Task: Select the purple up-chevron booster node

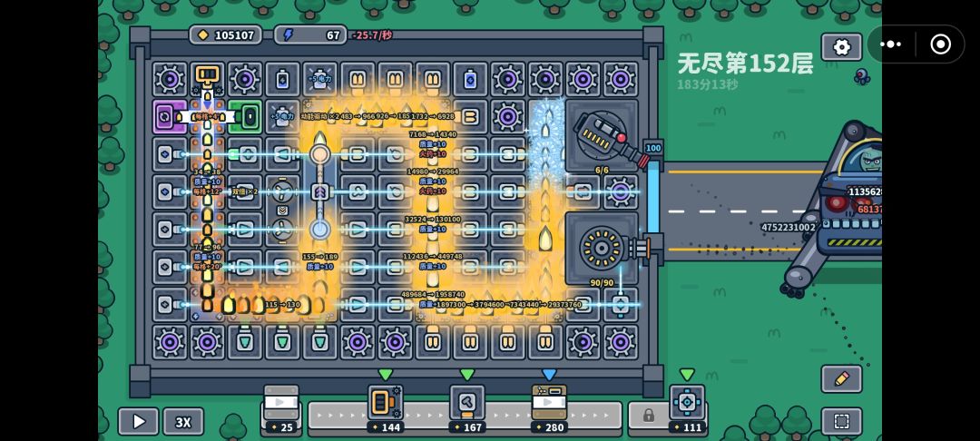Action: pyautogui.click(x=320, y=191)
